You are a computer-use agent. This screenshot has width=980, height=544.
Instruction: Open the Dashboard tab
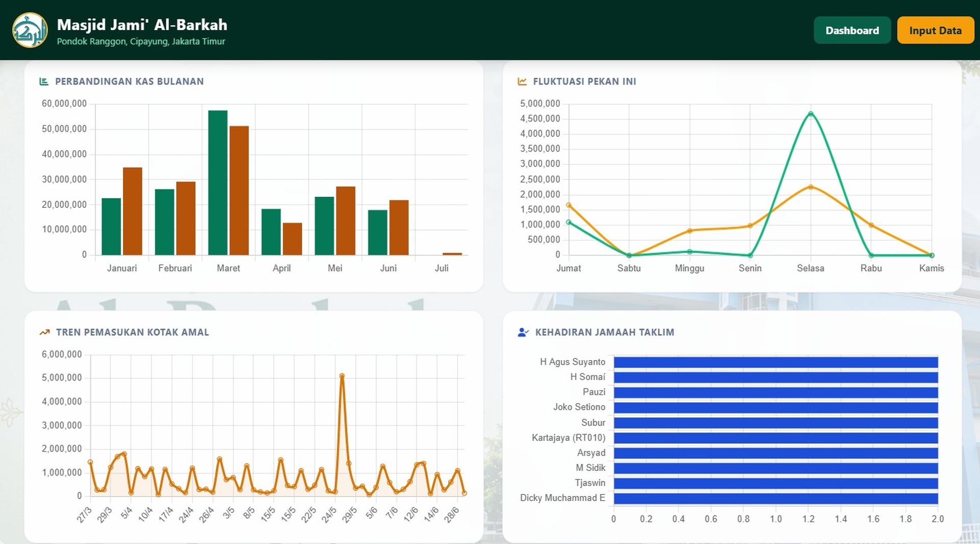[x=852, y=30]
